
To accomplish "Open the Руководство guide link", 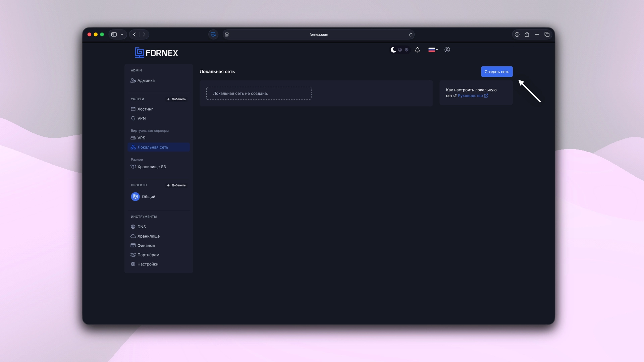I will coord(471,96).
